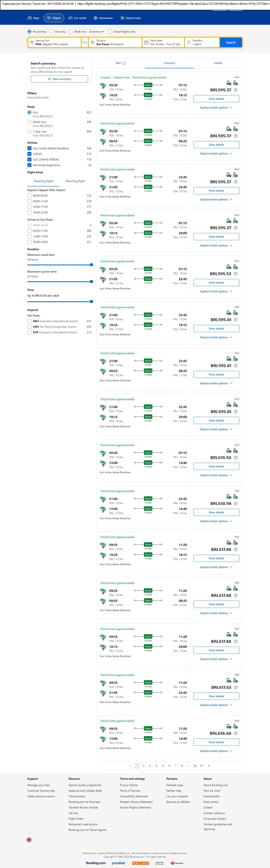Click the View summary button
This screenshot has width=270, height=868.
pyautogui.click(x=59, y=79)
